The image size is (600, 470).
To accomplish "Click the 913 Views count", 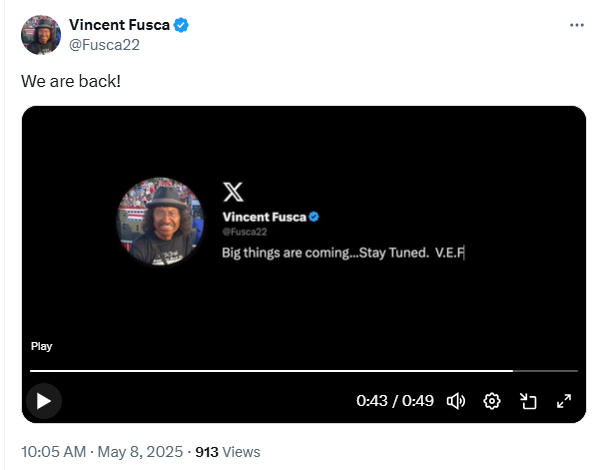I will 227,452.
